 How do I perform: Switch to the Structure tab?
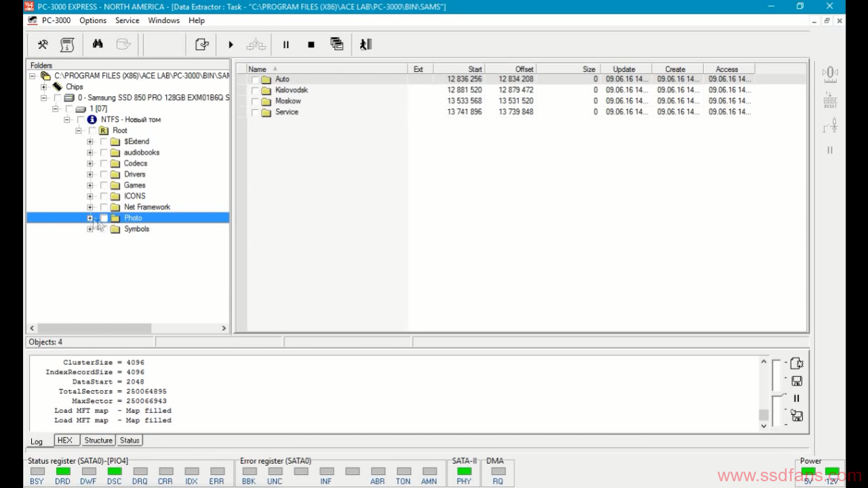(x=98, y=441)
